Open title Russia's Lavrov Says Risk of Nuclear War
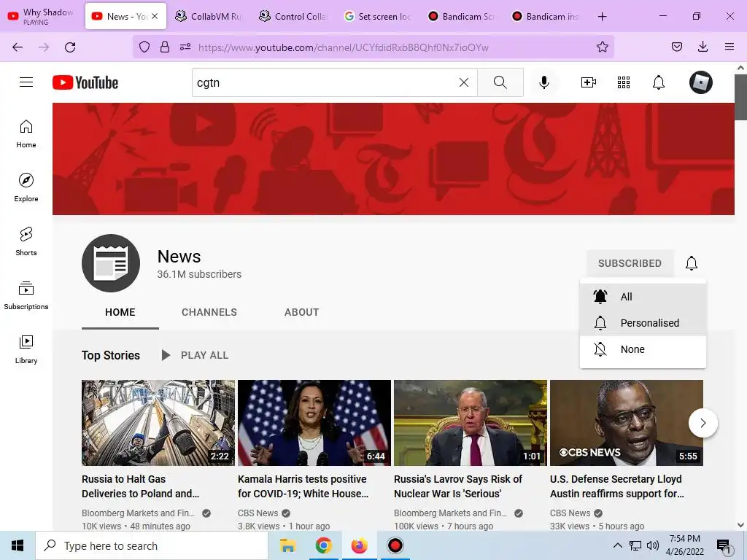Viewport: 747px width, 560px height. [458, 486]
